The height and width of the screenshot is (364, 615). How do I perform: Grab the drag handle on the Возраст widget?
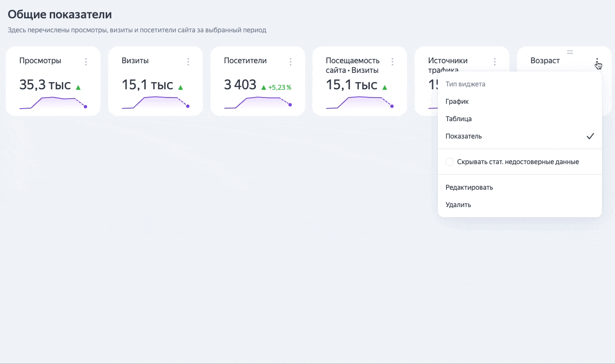pyautogui.click(x=570, y=52)
